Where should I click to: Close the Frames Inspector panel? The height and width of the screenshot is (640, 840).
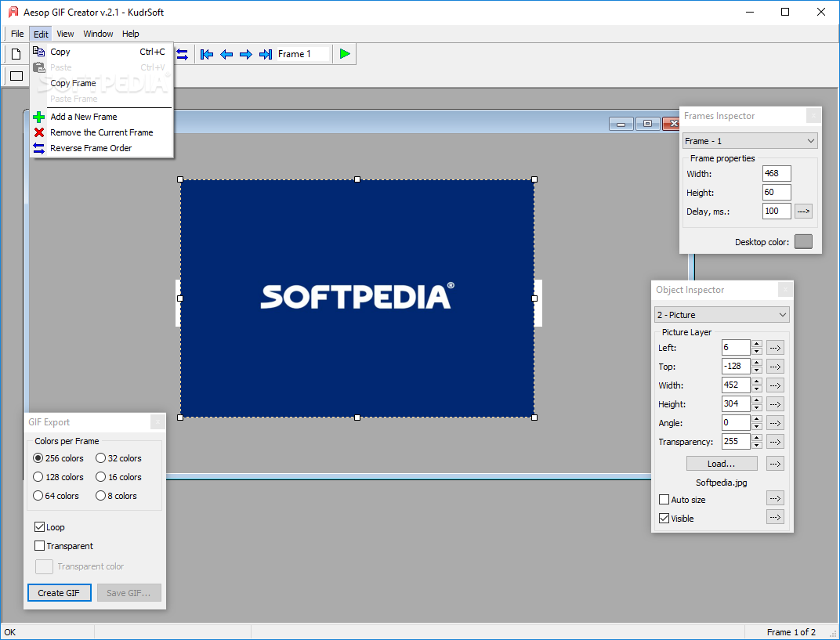point(813,116)
